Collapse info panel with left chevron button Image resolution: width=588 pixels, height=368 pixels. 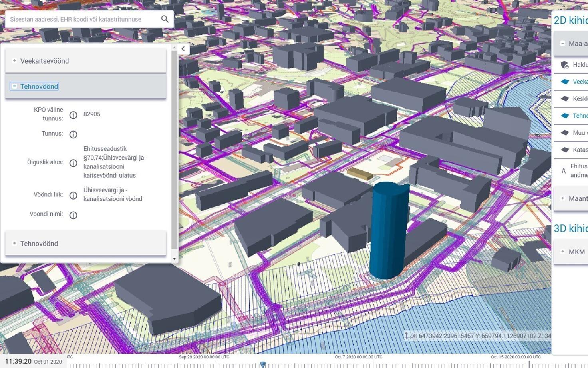(x=183, y=49)
